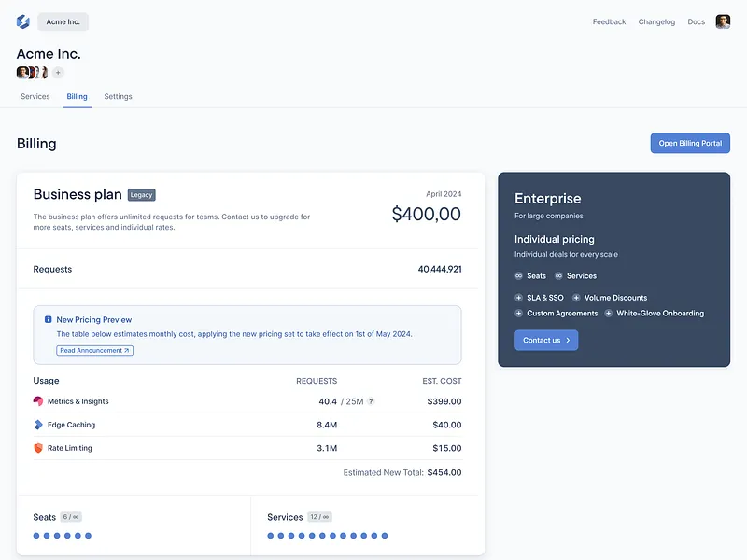Click the info icon beside New Pricing Preview

(49, 319)
